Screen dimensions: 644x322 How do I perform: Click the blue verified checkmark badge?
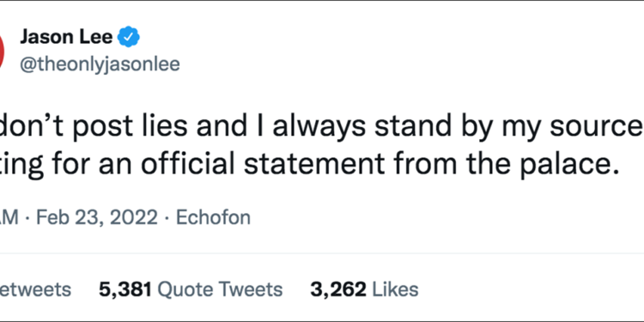click(x=129, y=38)
